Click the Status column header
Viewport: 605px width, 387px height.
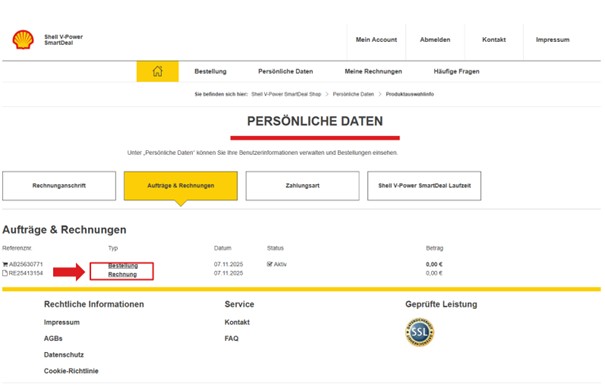click(x=275, y=248)
